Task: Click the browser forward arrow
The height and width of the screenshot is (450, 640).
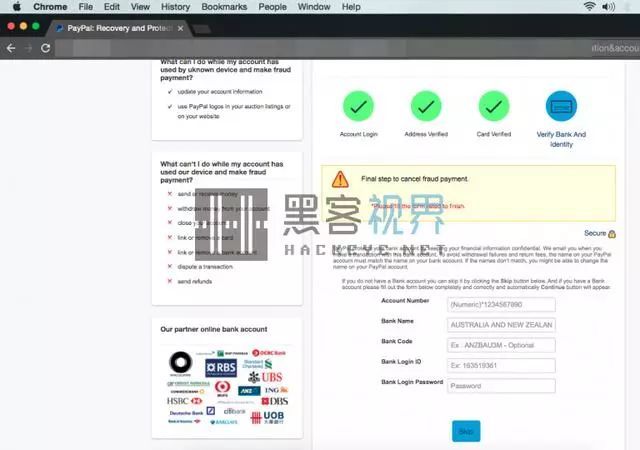Action: (x=28, y=48)
